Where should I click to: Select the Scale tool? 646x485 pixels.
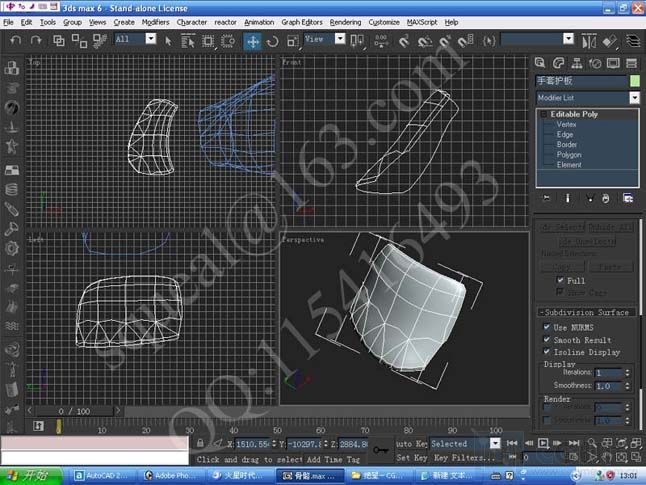click(x=293, y=41)
